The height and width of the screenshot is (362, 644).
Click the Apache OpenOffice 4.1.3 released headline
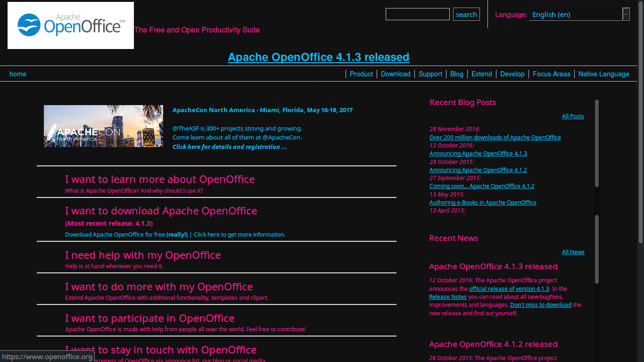pos(319,57)
